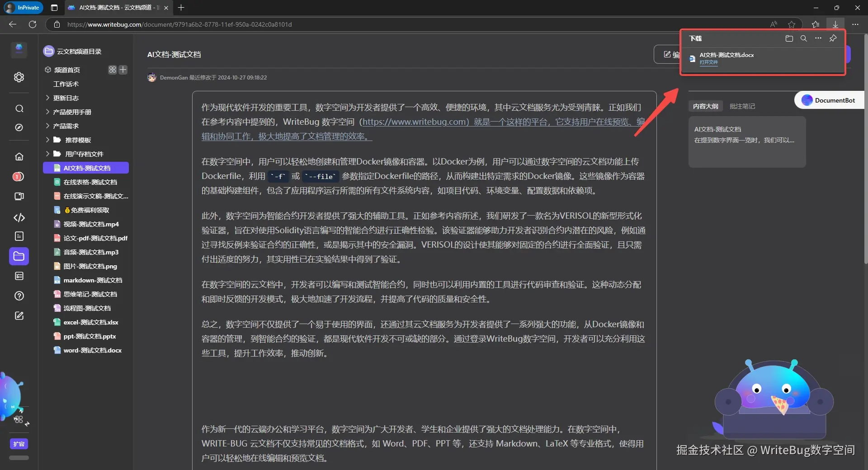The height and width of the screenshot is (470, 868).
Task: Pin the downloads panel with the pin icon
Action: coord(833,38)
